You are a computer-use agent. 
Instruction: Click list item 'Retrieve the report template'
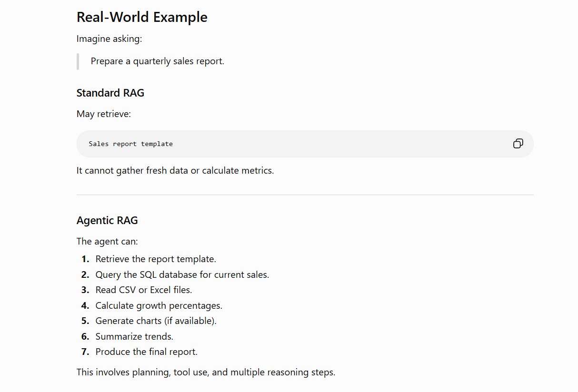tap(156, 259)
